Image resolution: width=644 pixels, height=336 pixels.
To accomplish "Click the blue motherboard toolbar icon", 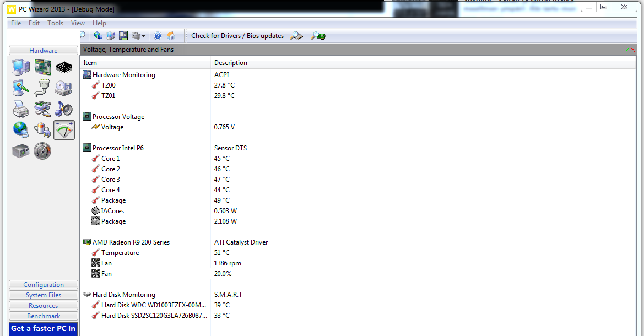I will pos(123,36).
